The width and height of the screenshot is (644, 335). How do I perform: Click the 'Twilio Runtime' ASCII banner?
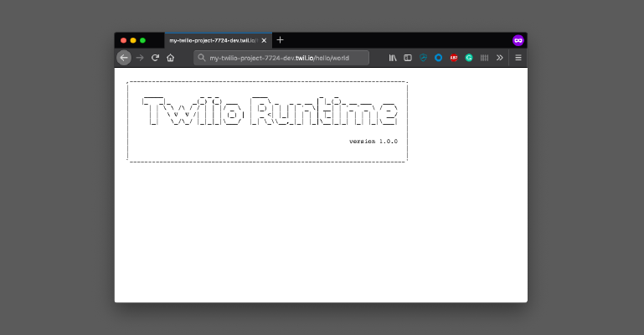(270, 111)
